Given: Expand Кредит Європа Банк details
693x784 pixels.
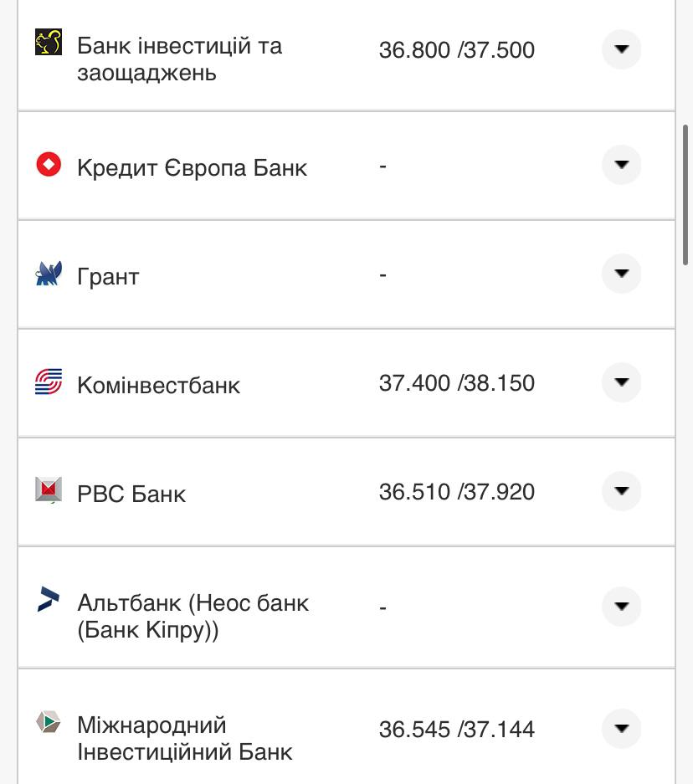Looking at the screenshot, I should pyautogui.click(x=621, y=165).
